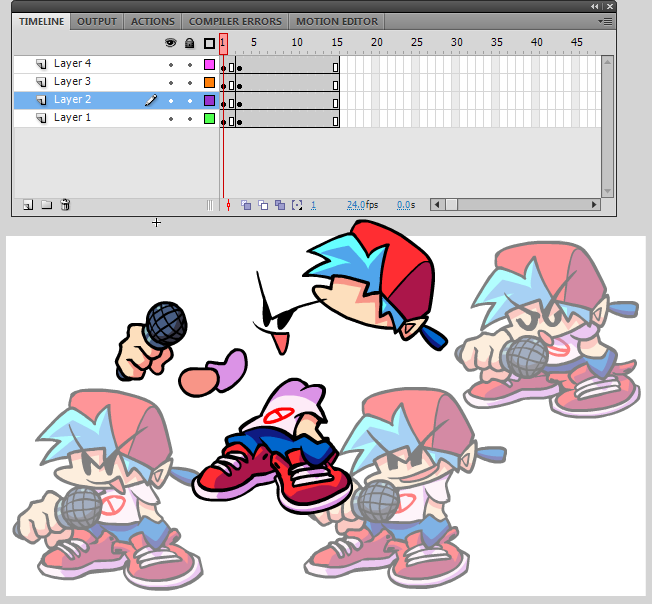Click Layer 2's page icon
Screen dimensions: 652x604
click(41, 100)
